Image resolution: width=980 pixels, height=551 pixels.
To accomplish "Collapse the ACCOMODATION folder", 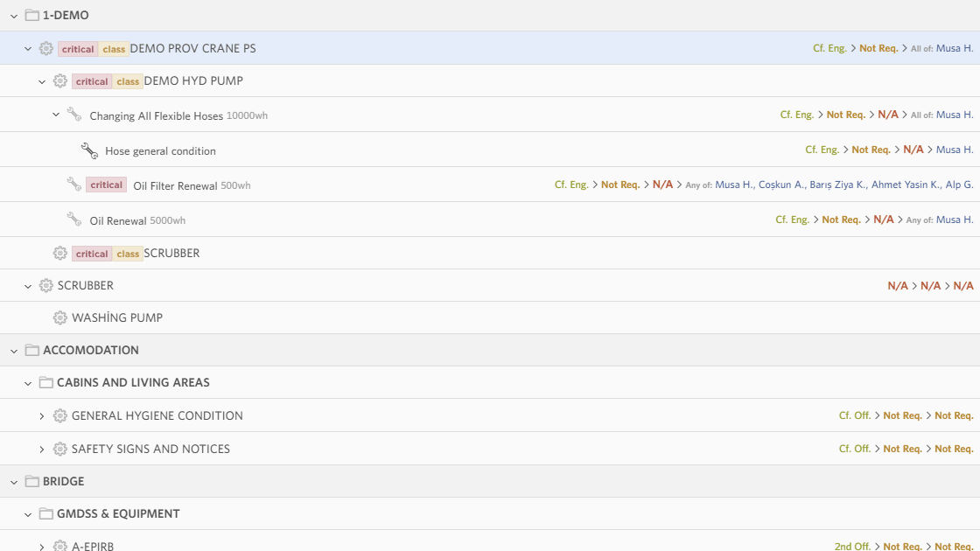I will point(14,351).
